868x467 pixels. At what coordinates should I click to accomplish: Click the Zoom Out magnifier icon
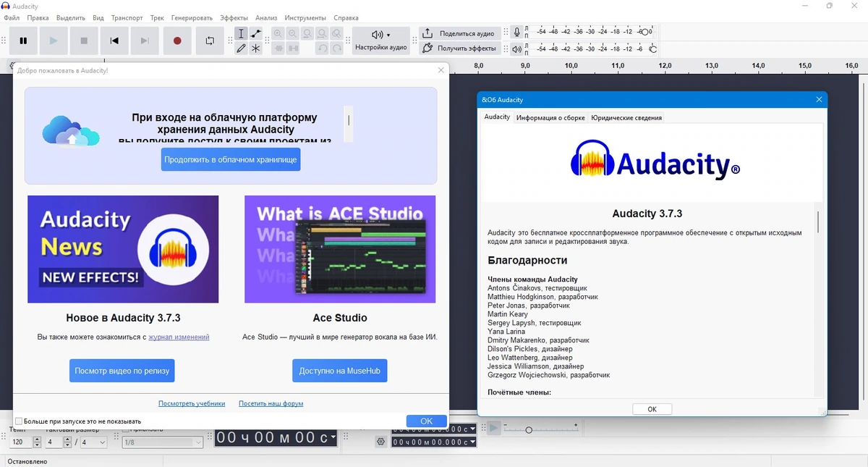pos(293,34)
